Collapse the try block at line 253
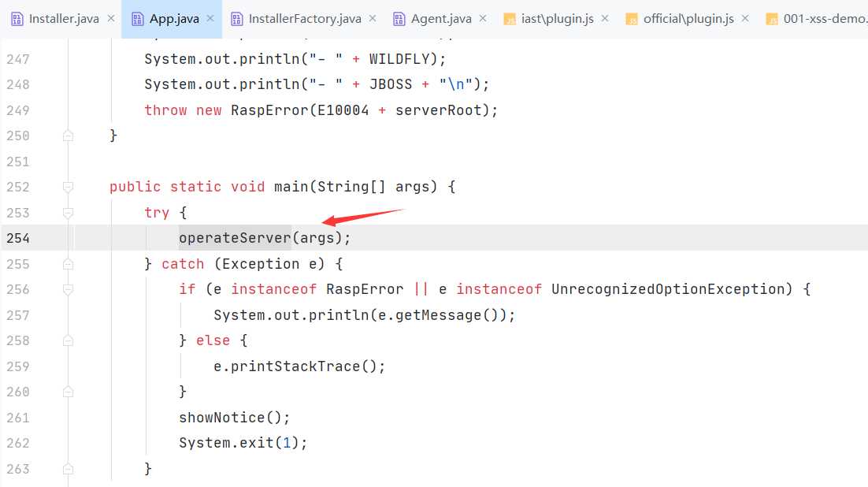 pos(68,213)
